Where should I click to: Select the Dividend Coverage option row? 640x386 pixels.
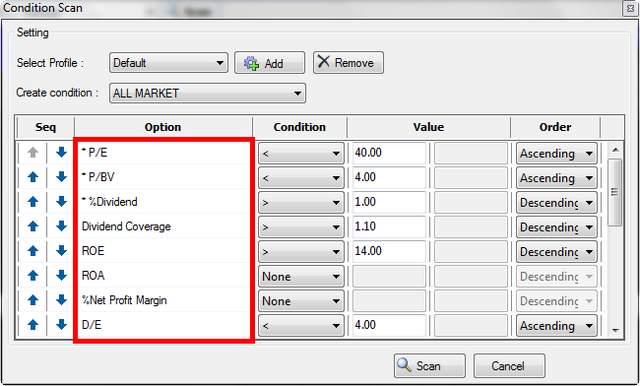163,226
